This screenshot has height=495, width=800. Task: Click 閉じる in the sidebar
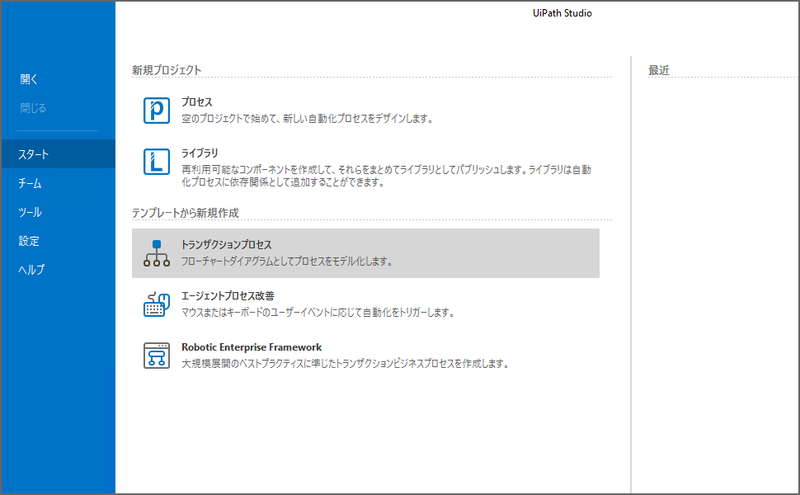tap(33, 108)
